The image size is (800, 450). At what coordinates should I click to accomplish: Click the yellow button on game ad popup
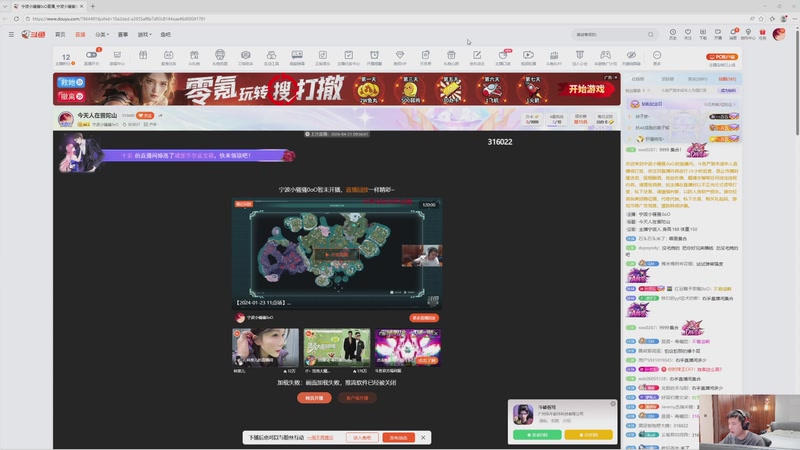click(588, 435)
